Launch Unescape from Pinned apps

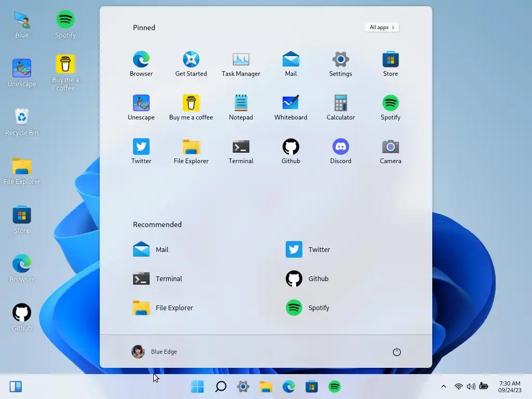point(141,107)
